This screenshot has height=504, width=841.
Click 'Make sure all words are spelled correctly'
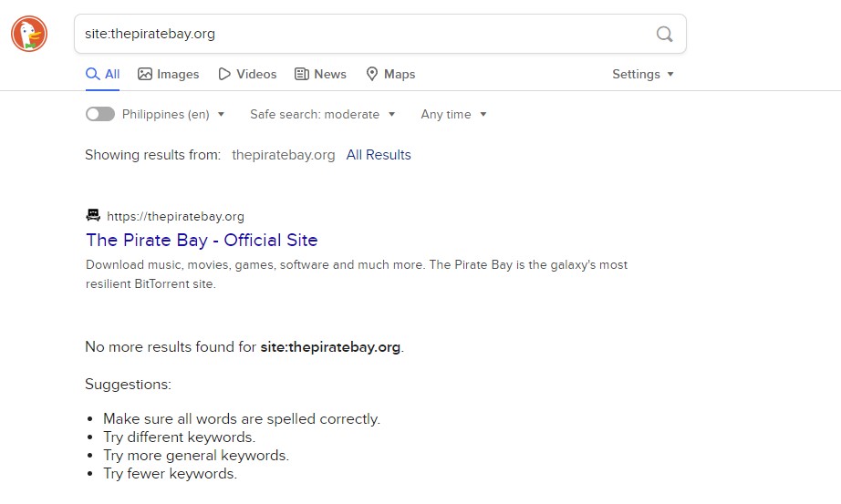tap(242, 418)
